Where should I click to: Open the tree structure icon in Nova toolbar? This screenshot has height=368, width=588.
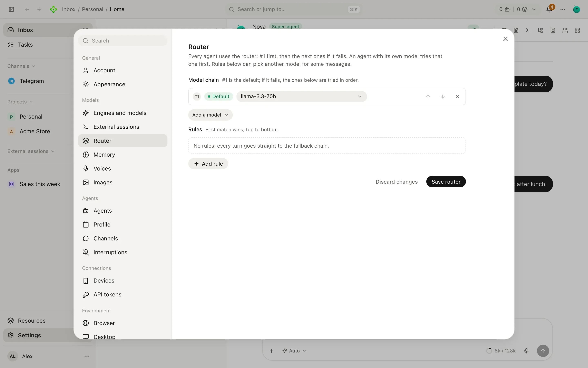click(541, 30)
